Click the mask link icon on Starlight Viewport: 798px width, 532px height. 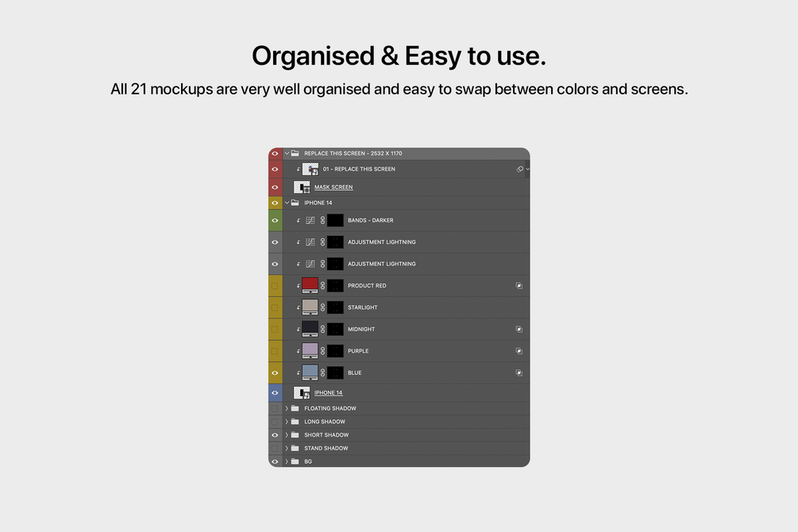(322, 307)
